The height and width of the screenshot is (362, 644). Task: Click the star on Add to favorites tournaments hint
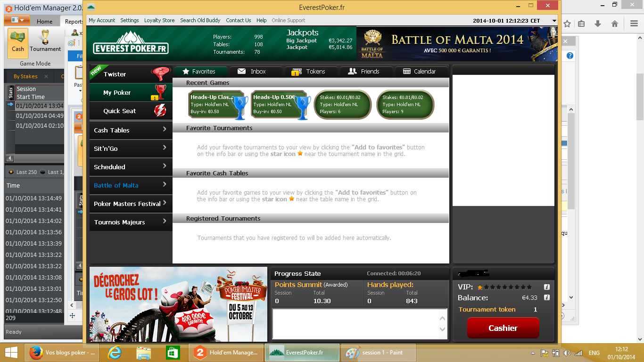pyautogui.click(x=300, y=154)
